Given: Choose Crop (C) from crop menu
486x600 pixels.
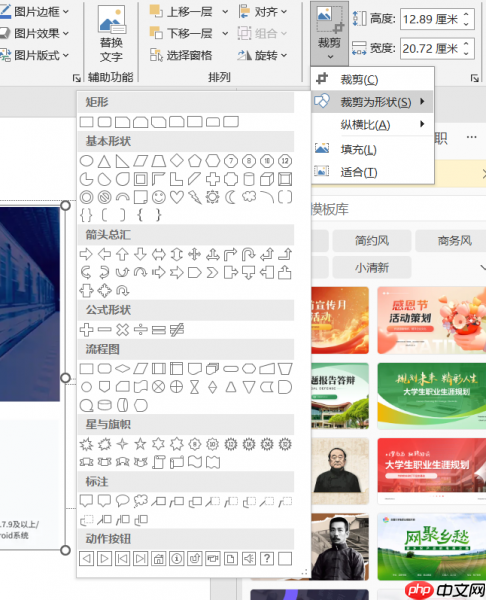Looking at the screenshot, I should tap(373, 80).
